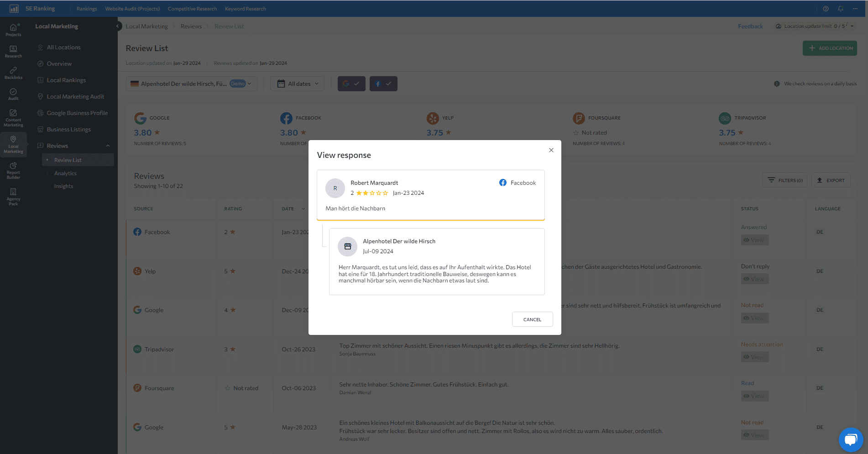
Task: Toggle the Google source filter
Action: [351, 83]
